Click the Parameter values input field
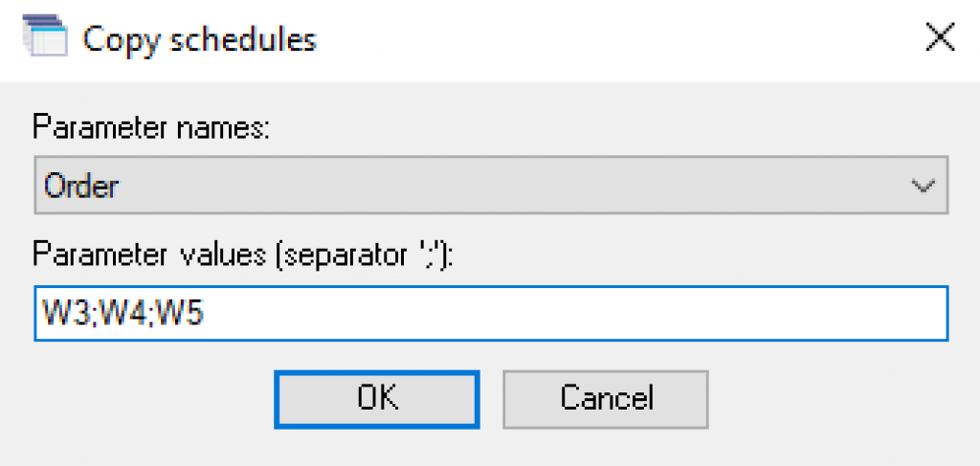Viewport: 980px width, 466px height. coord(491,314)
